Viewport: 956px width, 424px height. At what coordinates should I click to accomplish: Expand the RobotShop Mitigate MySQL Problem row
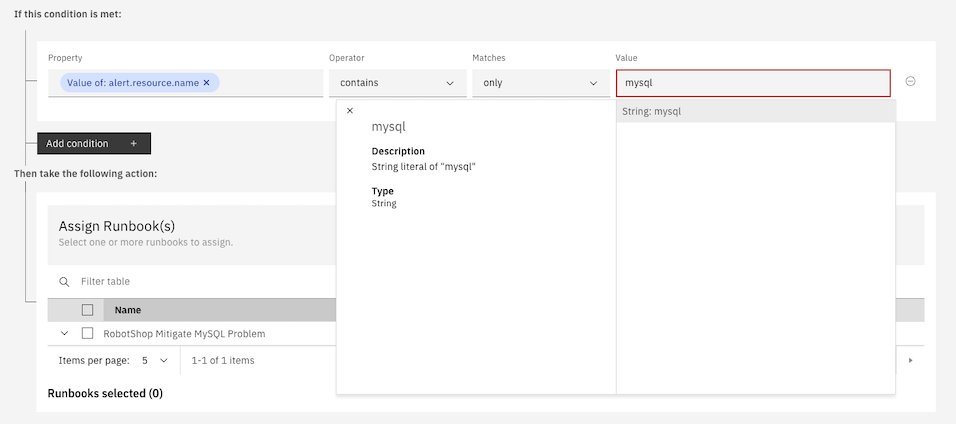[64, 333]
